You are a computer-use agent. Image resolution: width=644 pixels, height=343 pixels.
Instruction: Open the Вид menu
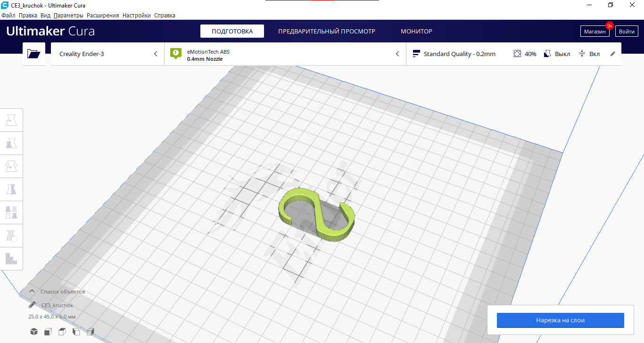click(45, 16)
